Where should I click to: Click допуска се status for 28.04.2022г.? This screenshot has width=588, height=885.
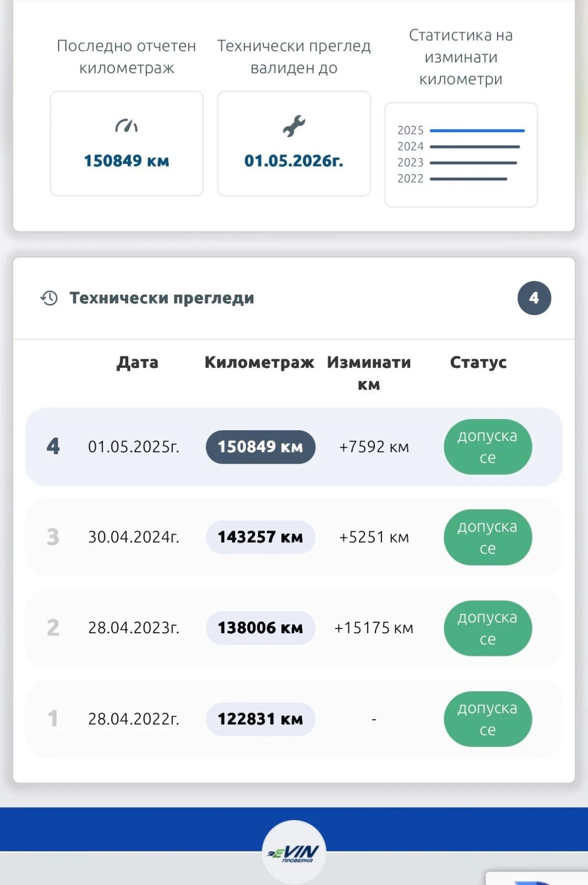coord(488,719)
